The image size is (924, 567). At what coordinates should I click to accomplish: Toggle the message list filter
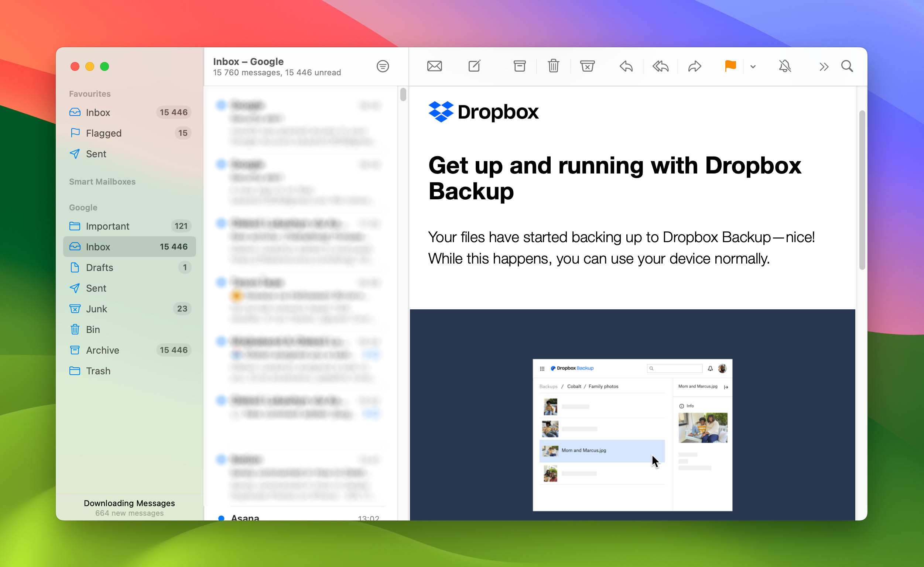click(x=382, y=66)
